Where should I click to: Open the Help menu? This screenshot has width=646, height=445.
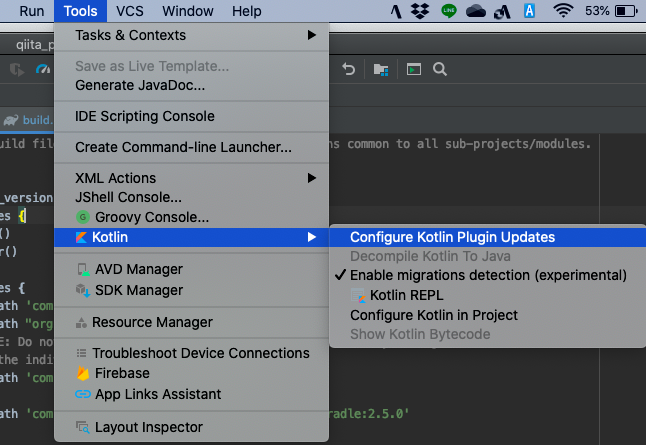coord(246,11)
